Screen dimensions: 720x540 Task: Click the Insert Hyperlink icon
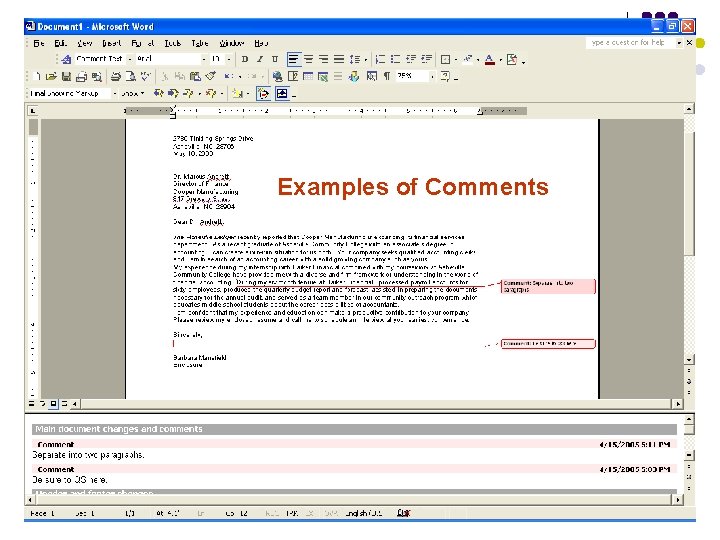(x=277, y=77)
